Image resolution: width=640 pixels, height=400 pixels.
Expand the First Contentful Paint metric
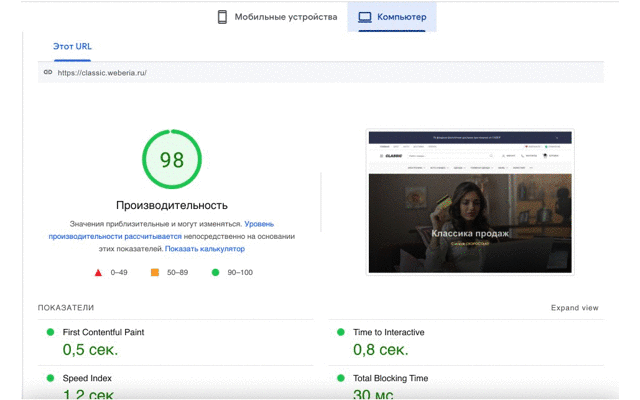pyautogui.click(x=176, y=342)
